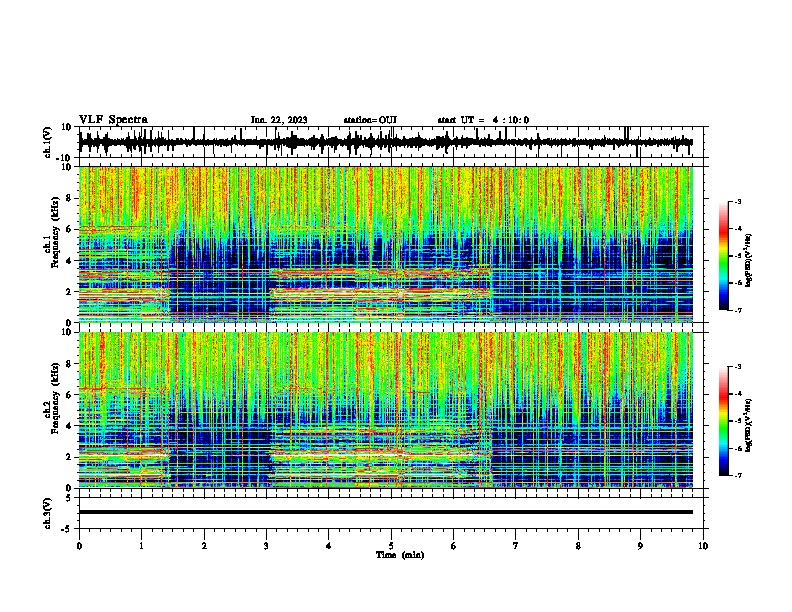Viewport: 792px width, 612px height.
Task: Click the ch.1(V) waveform trace panel
Action: pos(391,142)
